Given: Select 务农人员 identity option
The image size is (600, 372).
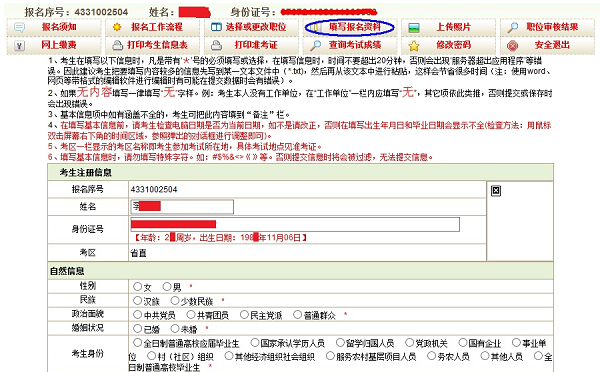Looking at the screenshot, I should 432,356.
